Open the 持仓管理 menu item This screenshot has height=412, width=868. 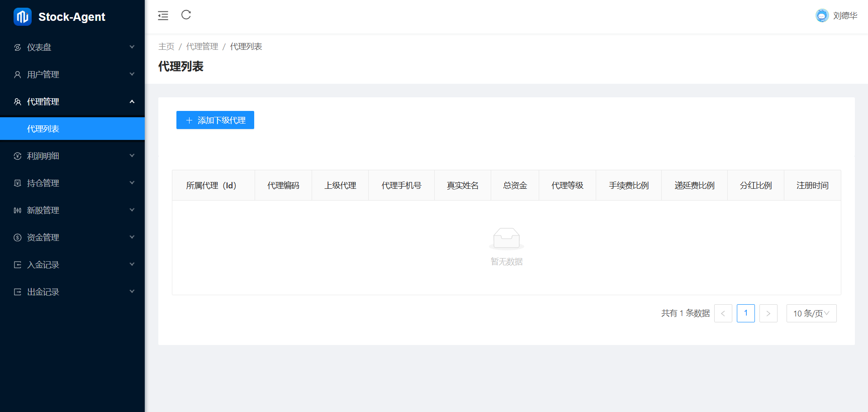tap(43, 183)
